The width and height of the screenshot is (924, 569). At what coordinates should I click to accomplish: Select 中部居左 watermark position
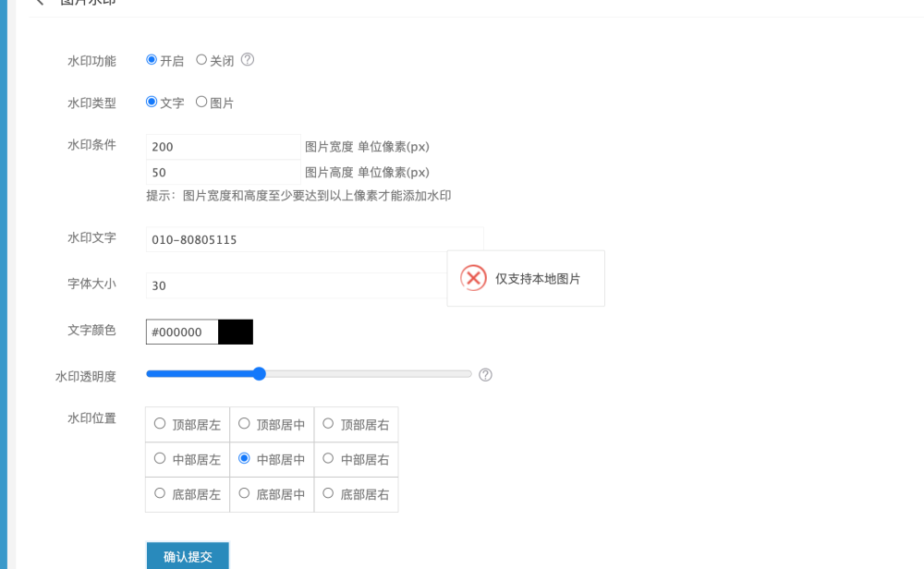(160, 458)
